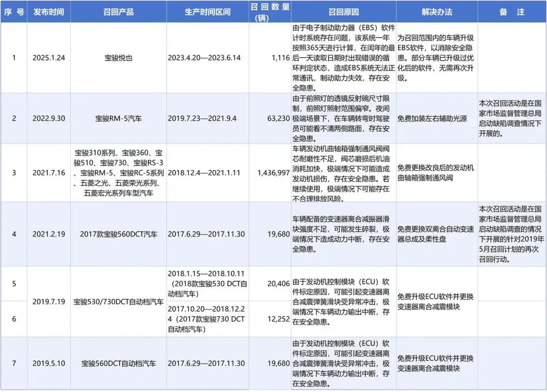Click the ECU reason cell in row 7
Screen dimensions: 547x392
point(344,363)
